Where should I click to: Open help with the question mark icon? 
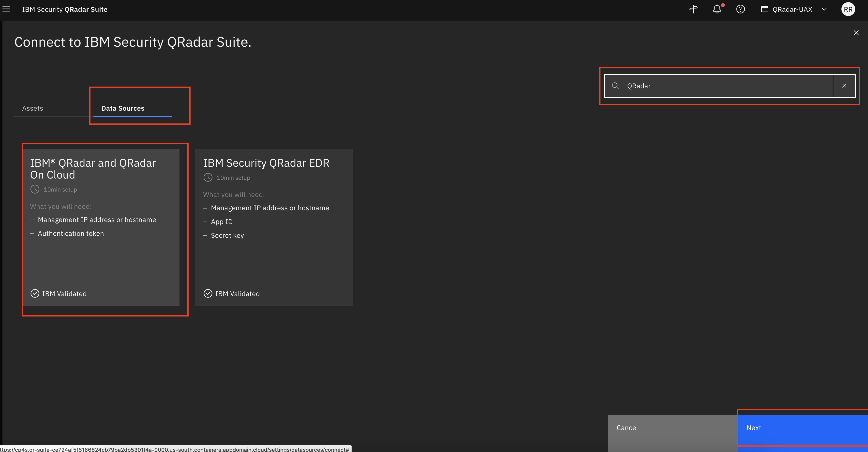pos(741,9)
